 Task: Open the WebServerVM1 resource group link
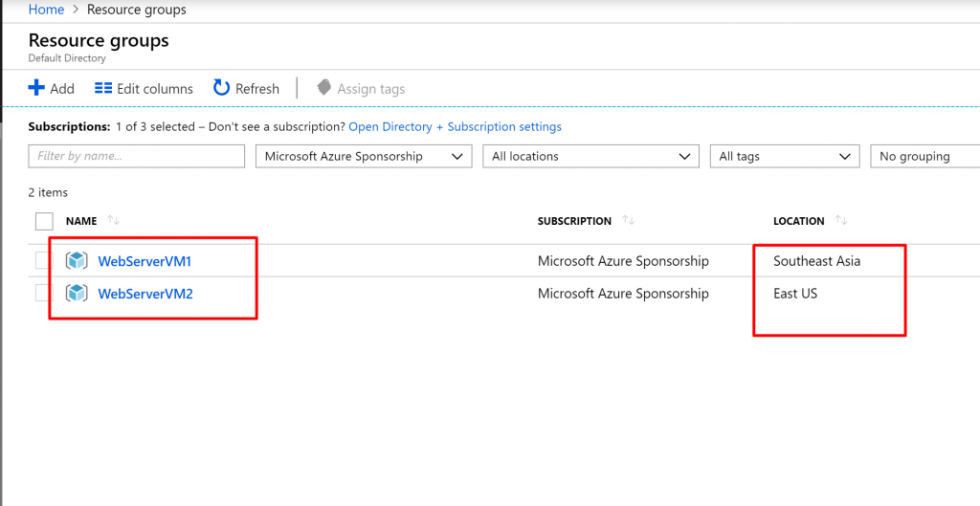[145, 261]
